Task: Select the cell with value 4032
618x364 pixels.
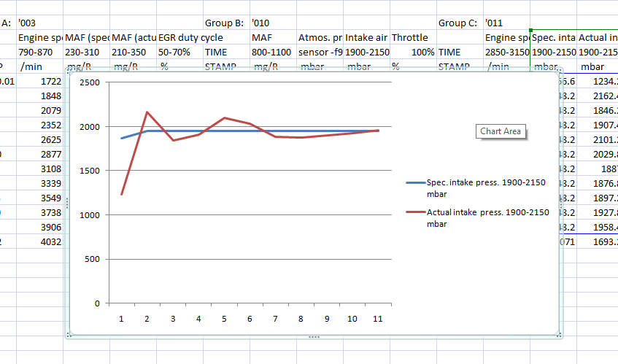Action: pos(39,241)
